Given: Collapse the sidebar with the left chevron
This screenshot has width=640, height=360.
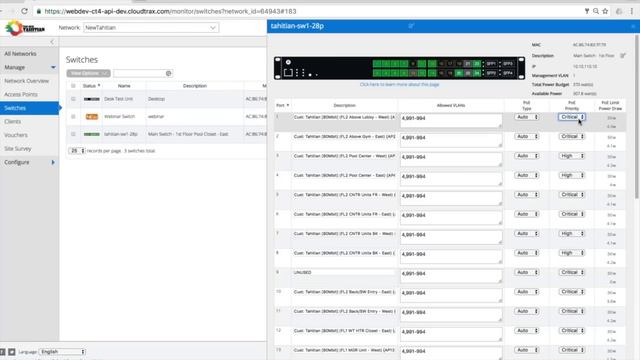Looking at the screenshot, I should tap(52, 42).
